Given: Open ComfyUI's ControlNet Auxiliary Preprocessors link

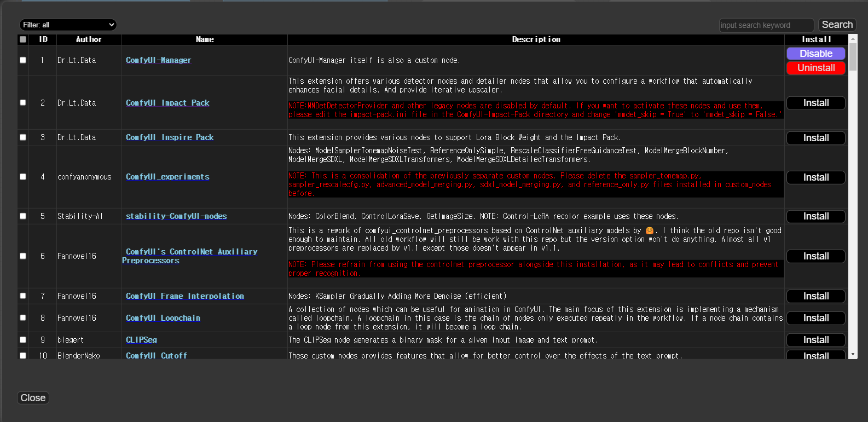Looking at the screenshot, I should tap(190, 256).
